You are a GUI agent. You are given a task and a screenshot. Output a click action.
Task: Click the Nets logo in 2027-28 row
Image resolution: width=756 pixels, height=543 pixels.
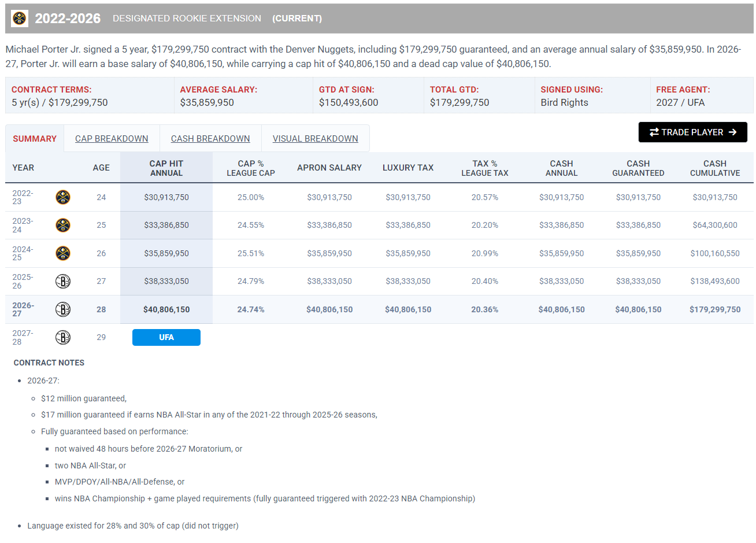[x=63, y=337]
